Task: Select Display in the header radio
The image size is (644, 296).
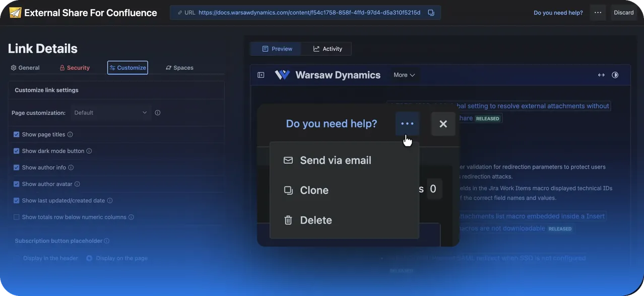Action: [x=17, y=258]
